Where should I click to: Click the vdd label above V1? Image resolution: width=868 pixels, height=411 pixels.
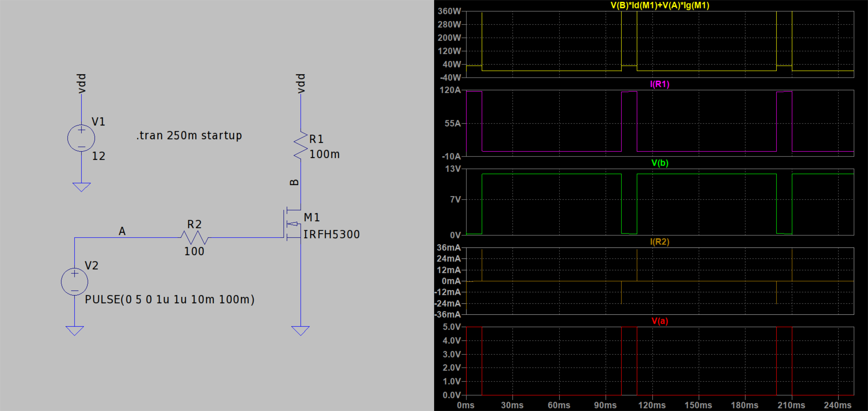coord(81,83)
